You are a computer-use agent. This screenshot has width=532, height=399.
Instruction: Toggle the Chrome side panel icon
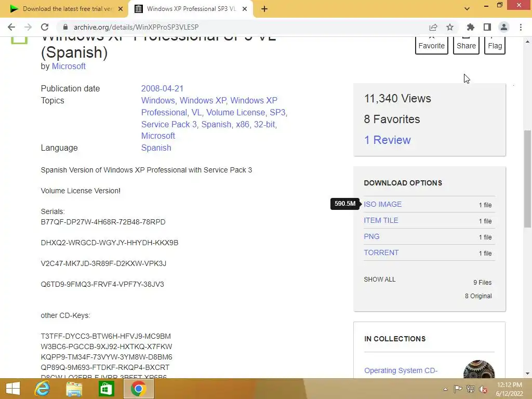pyautogui.click(x=487, y=27)
